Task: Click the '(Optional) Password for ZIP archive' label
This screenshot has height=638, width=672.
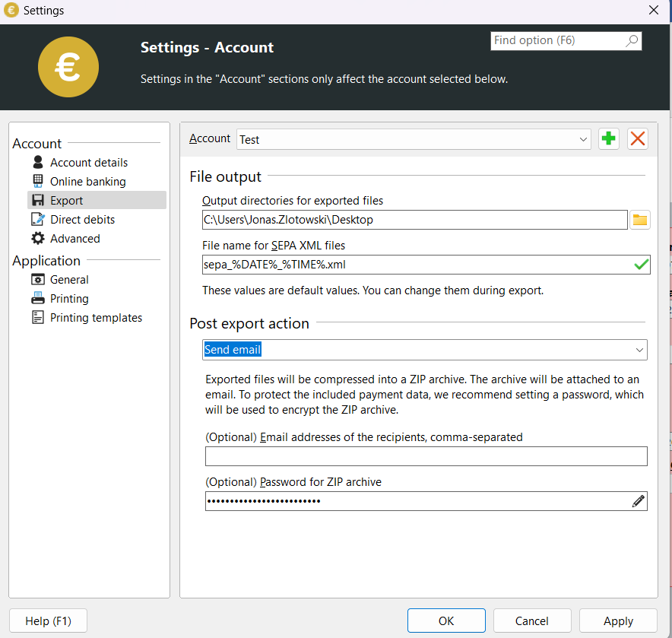Action: pos(293,482)
